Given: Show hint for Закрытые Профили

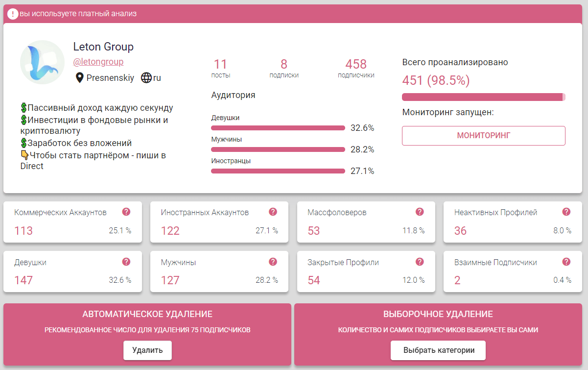Looking at the screenshot, I should [420, 262].
